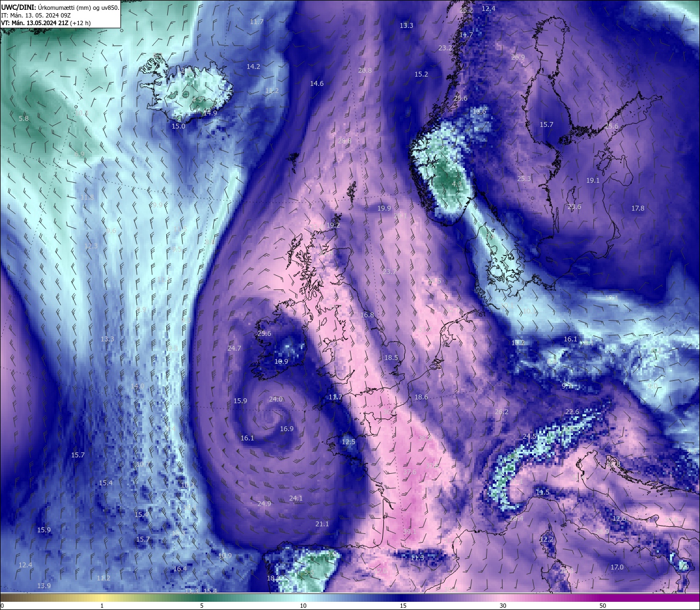
Task: Click the 18.6 map value
Action: pos(421,397)
